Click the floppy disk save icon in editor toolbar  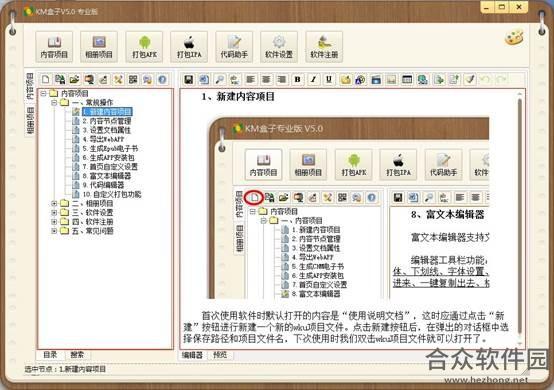(189, 79)
